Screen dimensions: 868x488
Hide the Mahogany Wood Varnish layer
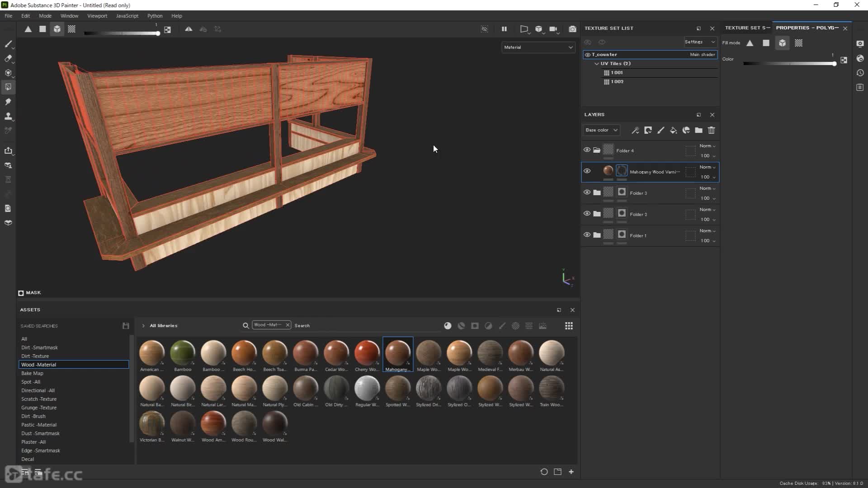[587, 171]
